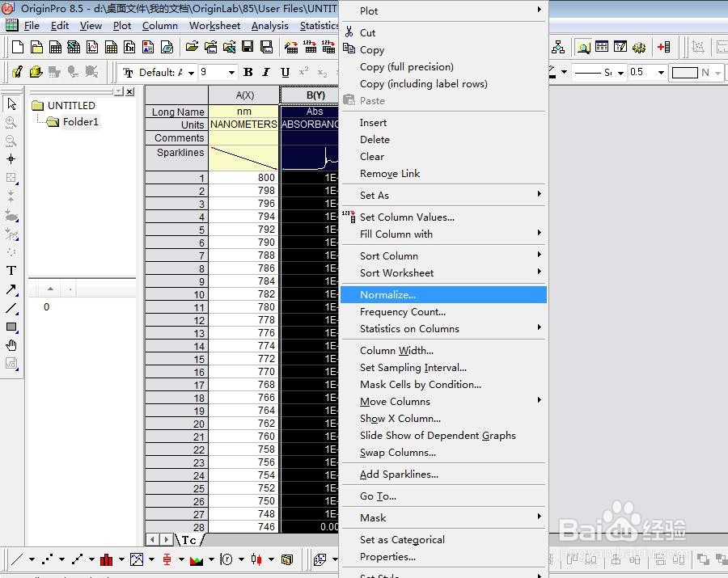Image resolution: width=728 pixels, height=578 pixels.
Task: Select the B(Y) column header
Action: (310, 95)
